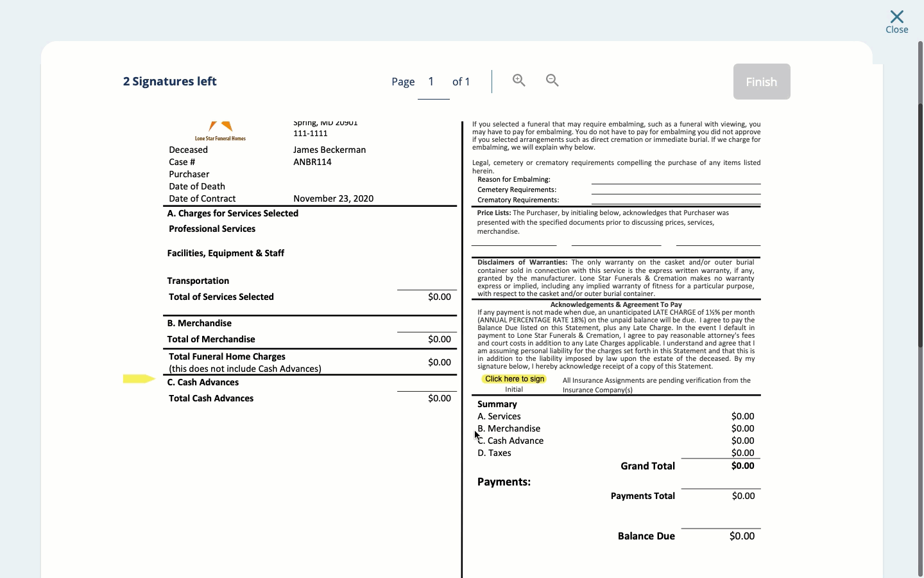Click the 'Payments:' heading

pos(504,482)
